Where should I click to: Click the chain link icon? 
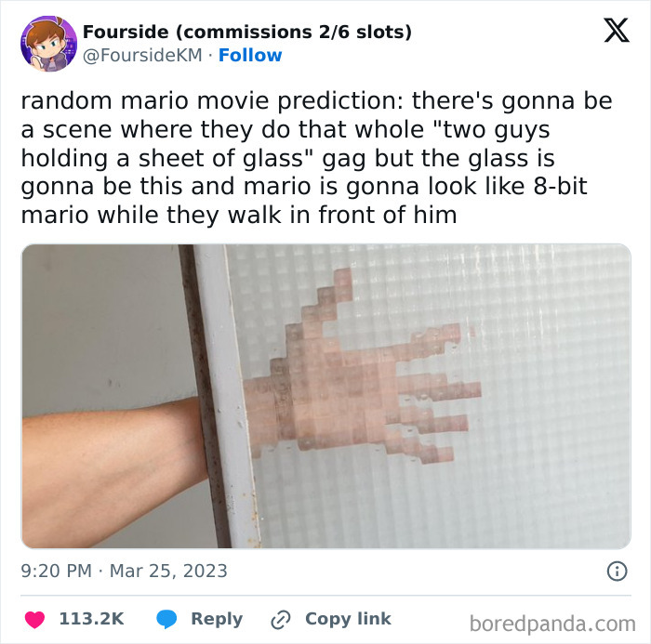pos(281,620)
